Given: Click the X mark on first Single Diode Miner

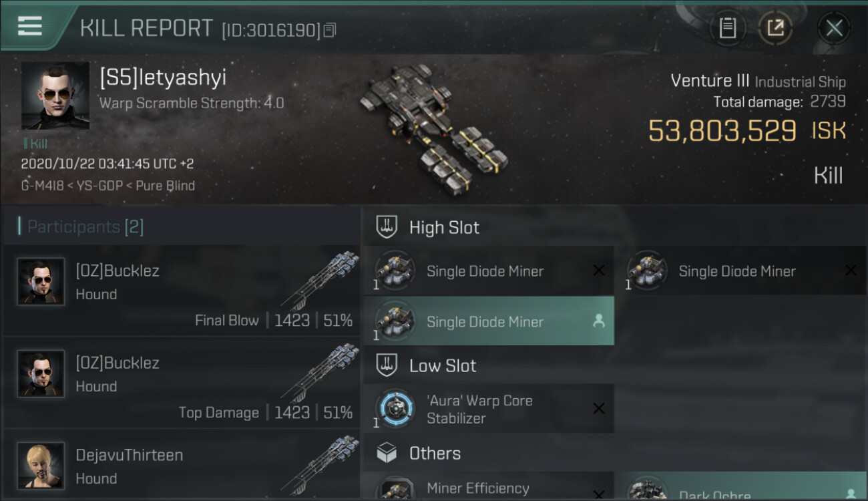Looking at the screenshot, I should [599, 271].
